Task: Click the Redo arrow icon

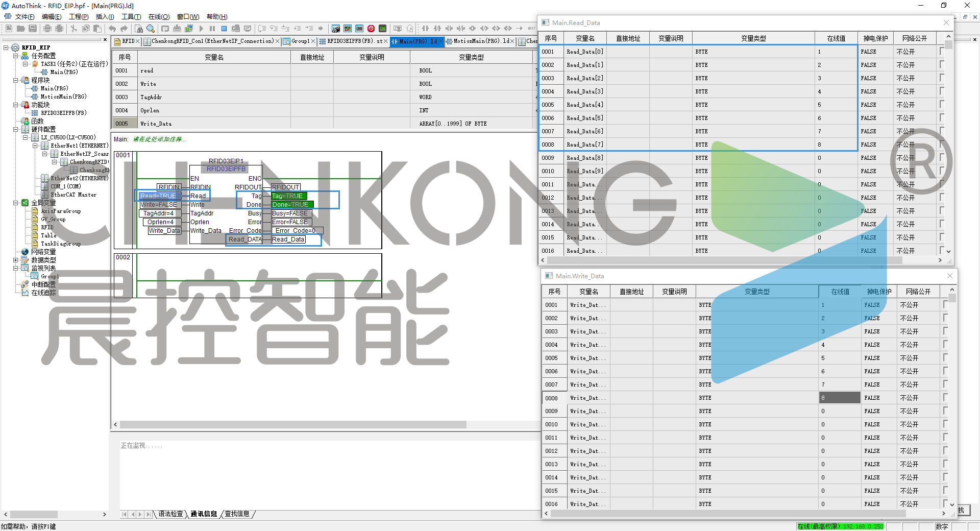Action: pos(124,29)
